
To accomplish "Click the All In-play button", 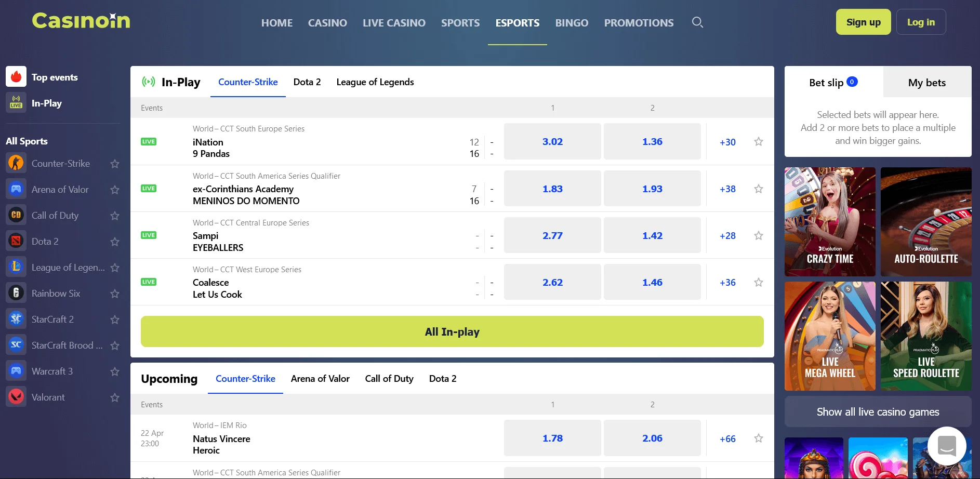I will tap(452, 331).
